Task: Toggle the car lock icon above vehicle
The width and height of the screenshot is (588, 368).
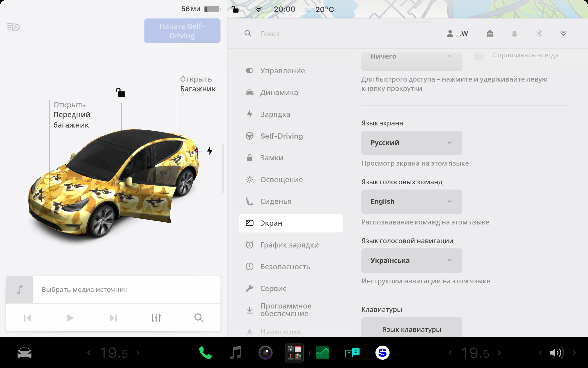Action: [x=121, y=92]
